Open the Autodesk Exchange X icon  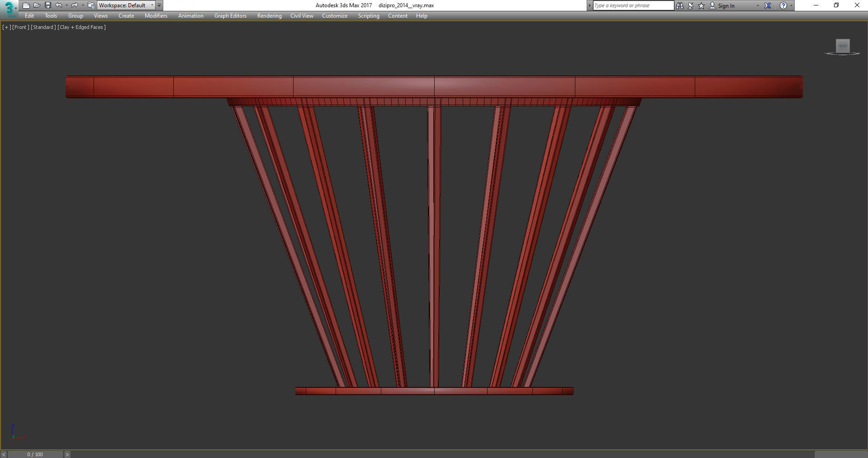768,5
